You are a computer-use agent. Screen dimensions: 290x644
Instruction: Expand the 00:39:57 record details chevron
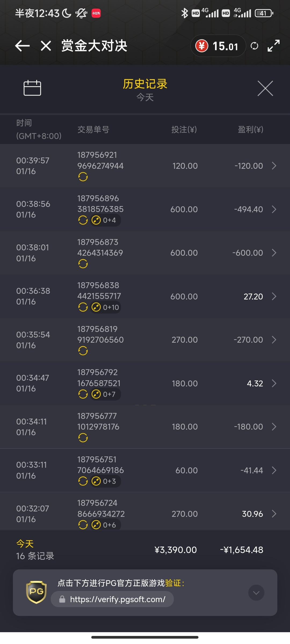tap(274, 166)
